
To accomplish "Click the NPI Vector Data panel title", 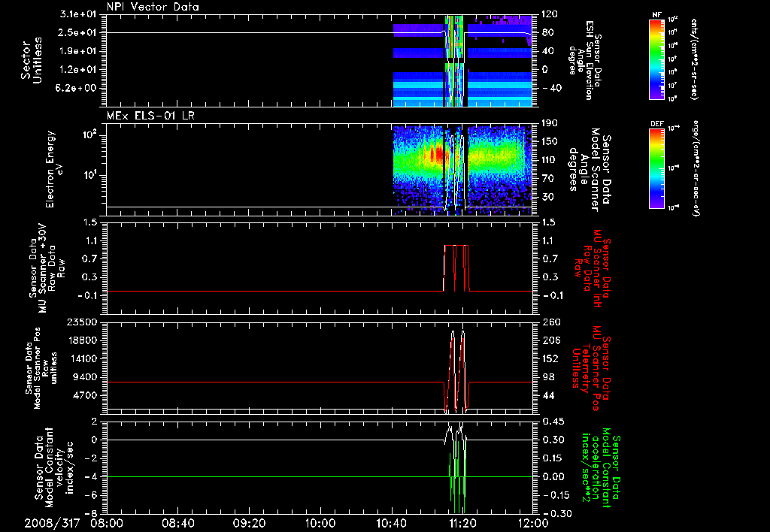I will [x=153, y=7].
